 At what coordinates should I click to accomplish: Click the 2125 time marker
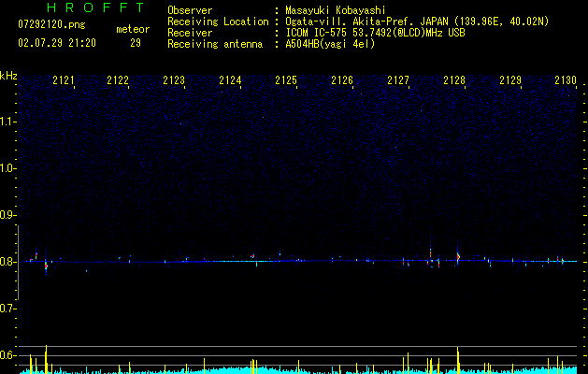coord(286,80)
